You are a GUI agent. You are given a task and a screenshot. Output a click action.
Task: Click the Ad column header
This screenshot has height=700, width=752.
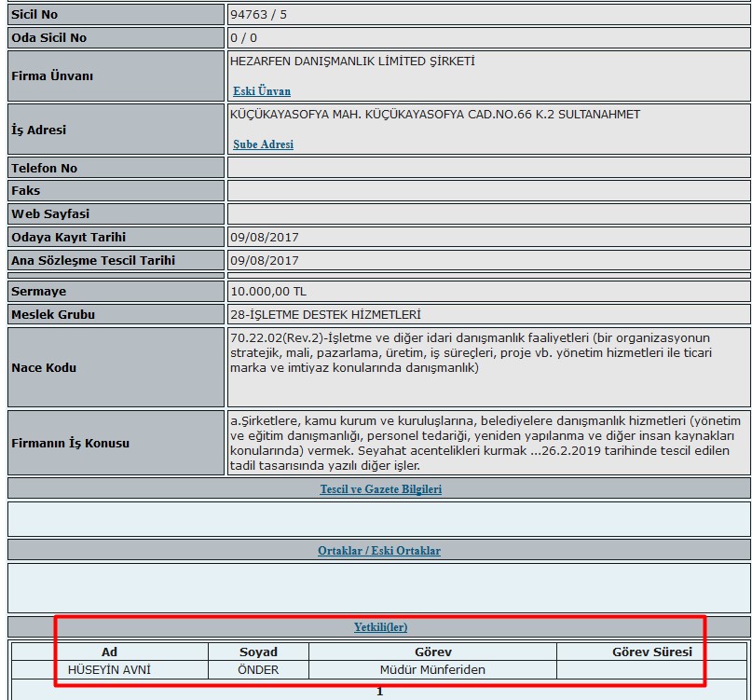coord(109,652)
